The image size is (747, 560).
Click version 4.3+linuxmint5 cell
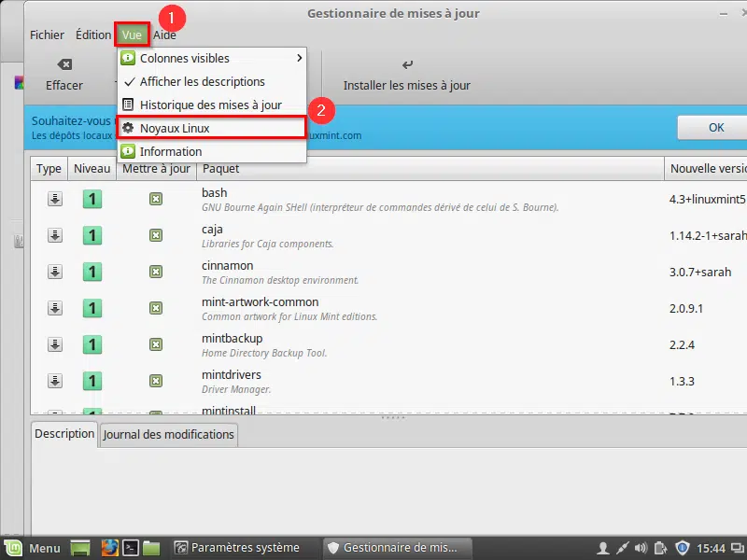(x=707, y=199)
